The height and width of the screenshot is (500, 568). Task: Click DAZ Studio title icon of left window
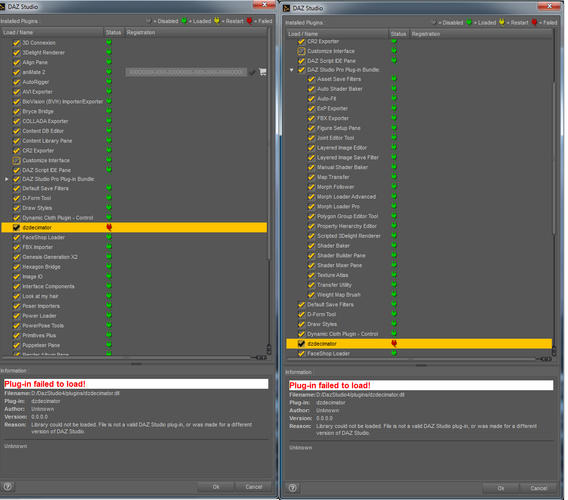pos(3,7)
